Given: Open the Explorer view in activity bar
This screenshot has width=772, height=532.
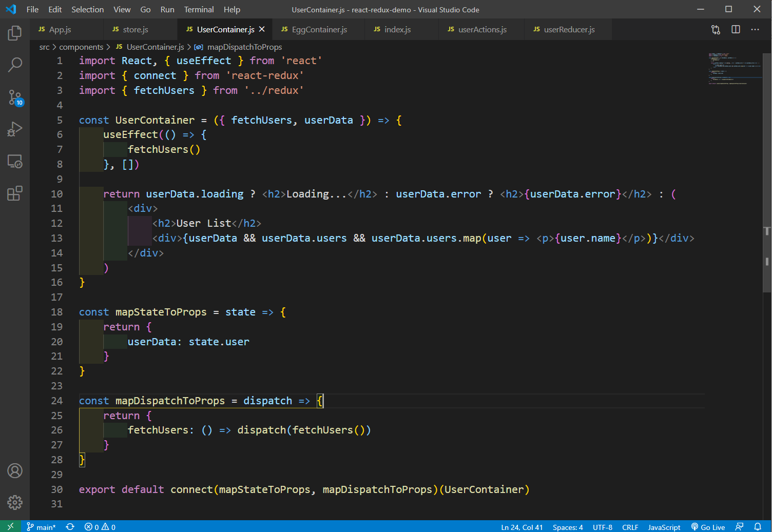Looking at the screenshot, I should pyautogui.click(x=15, y=33).
